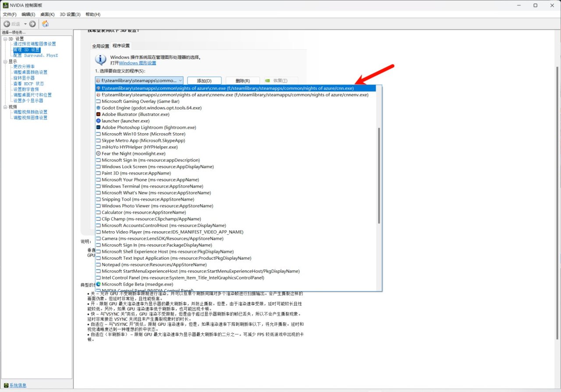Click the 添加(D) button
This screenshot has width=561, height=392.
point(204,81)
